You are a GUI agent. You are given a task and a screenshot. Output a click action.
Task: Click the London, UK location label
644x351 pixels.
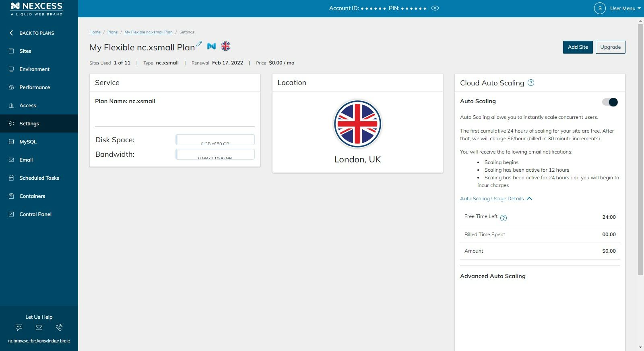pos(357,160)
